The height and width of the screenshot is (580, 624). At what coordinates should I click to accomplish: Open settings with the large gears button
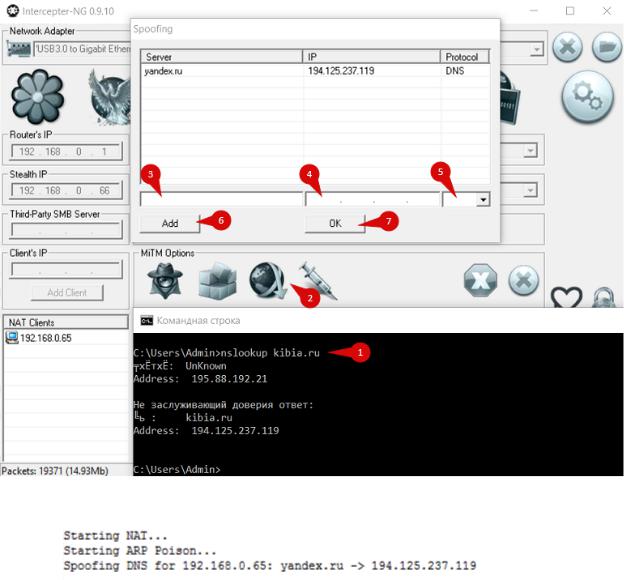(x=587, y=96)
